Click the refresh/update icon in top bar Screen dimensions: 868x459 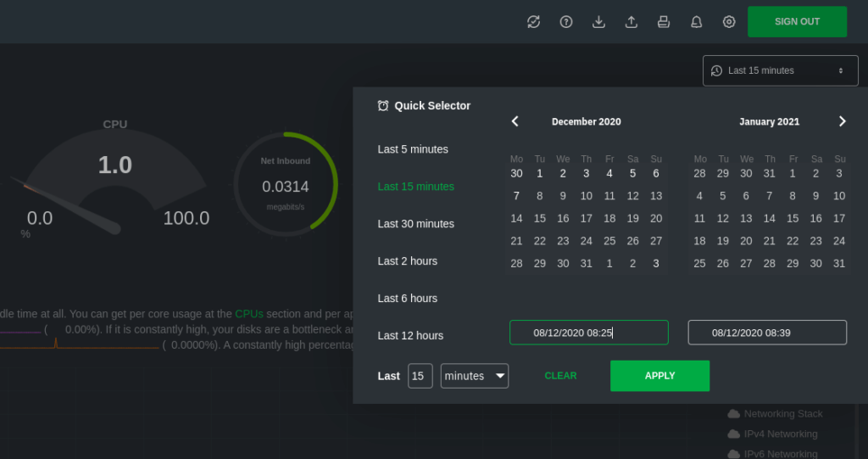(x=533, y=22)
